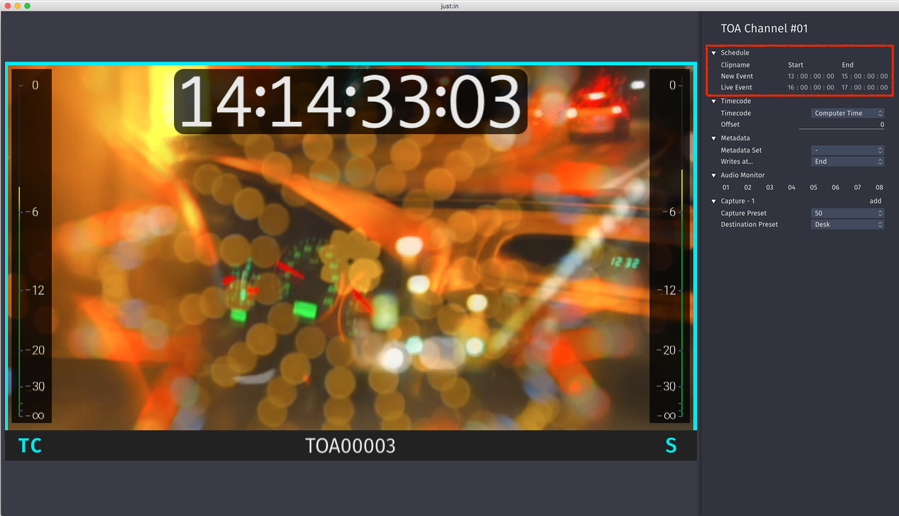
Task: Open the Writes at dropdown set to End
Action: coord(847,162)
